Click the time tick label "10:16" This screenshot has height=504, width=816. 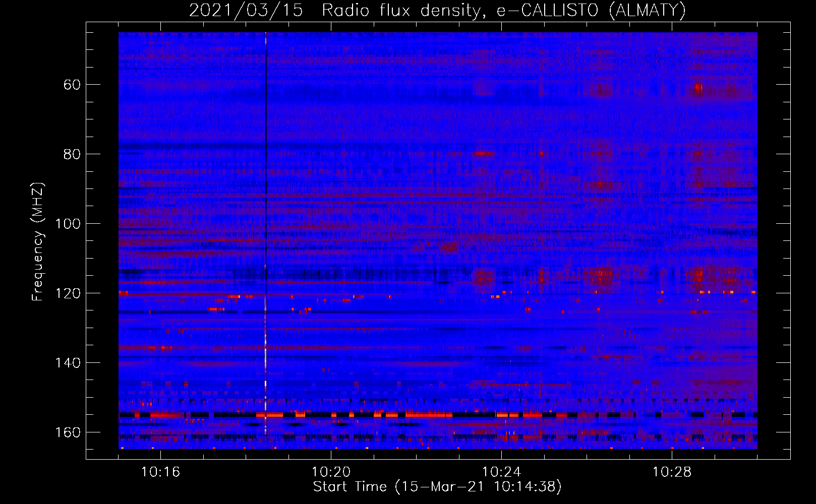click(160, 472)
